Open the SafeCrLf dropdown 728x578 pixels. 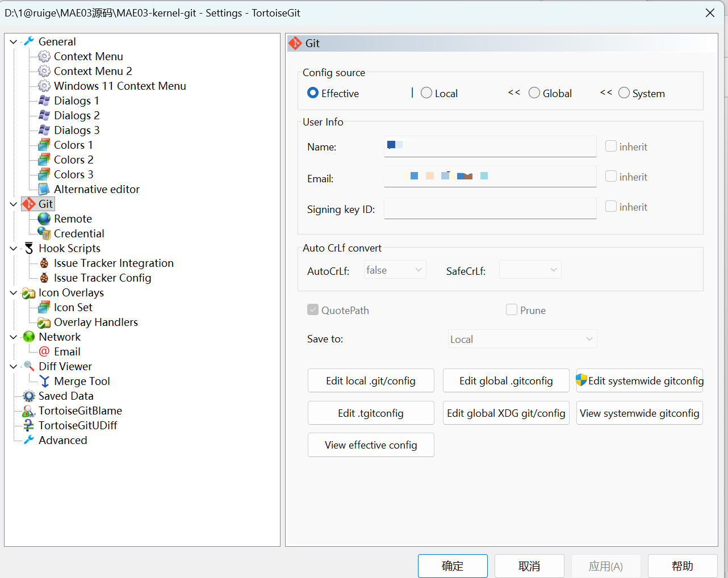point(530,270)
